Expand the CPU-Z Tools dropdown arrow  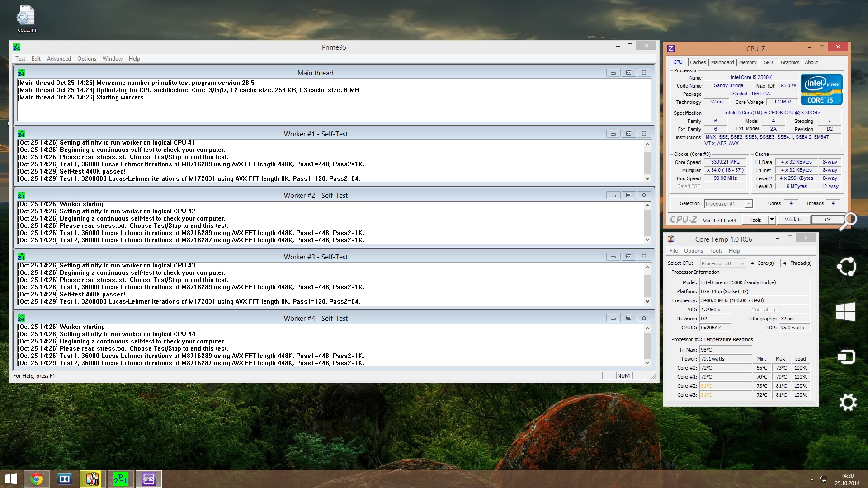pos(772,220)
